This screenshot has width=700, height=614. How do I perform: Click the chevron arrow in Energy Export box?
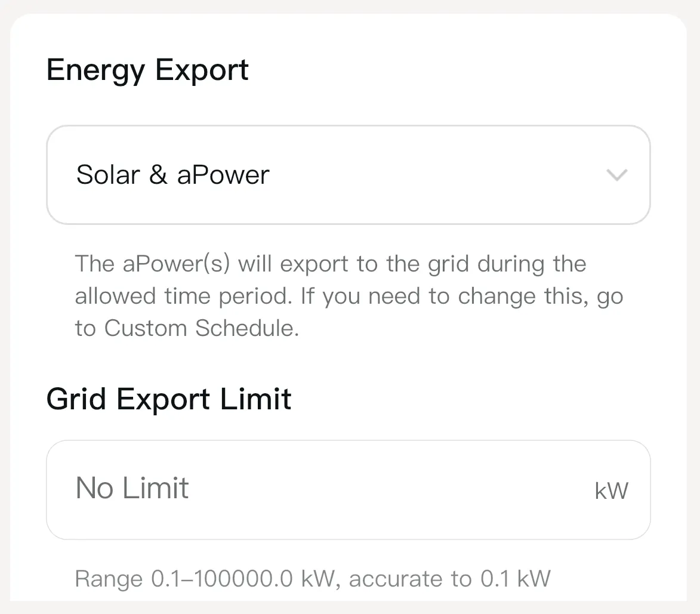pos(616,175)
